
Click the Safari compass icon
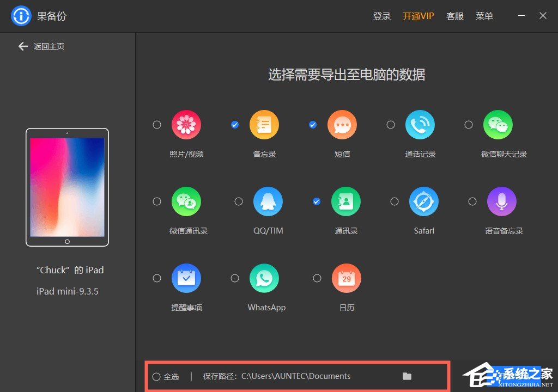tap(424, 201)
